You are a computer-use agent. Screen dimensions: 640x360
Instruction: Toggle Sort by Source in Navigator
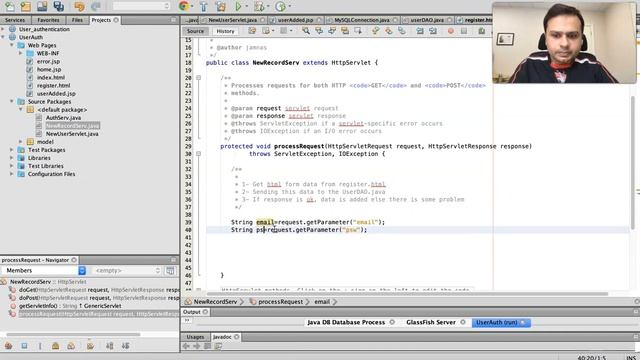pyautogui.click(x=125, y=346)
